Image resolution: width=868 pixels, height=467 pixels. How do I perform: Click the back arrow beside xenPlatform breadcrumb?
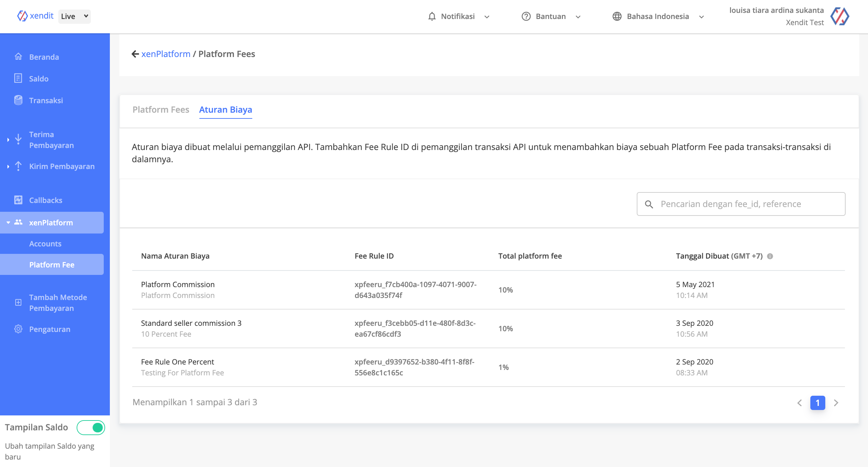pyautogui.click(x=135, y=54)
